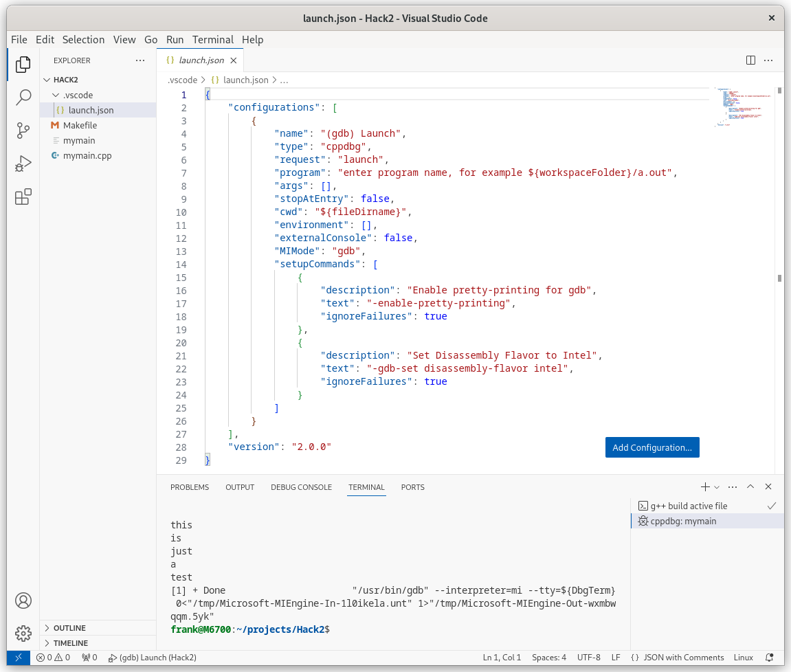Close the bottom panel

coord(768,487)
